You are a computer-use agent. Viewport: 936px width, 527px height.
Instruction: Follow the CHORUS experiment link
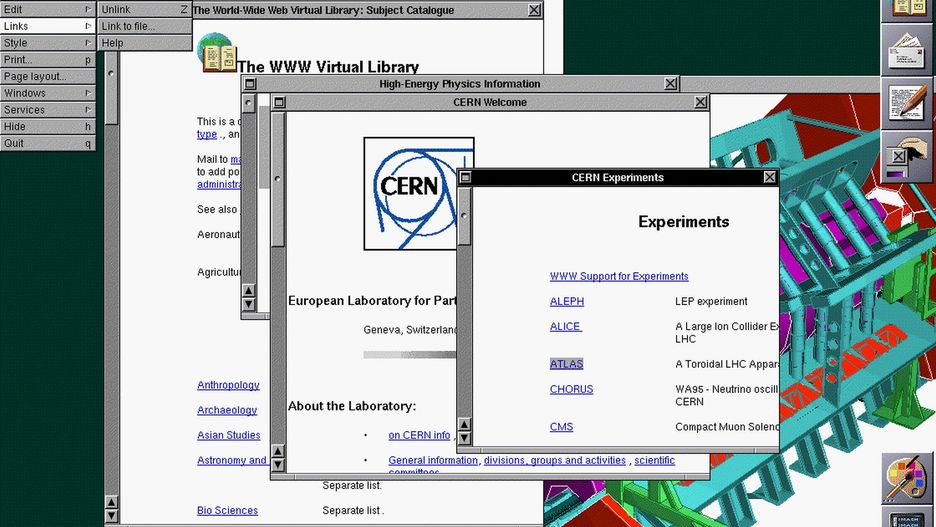click(571, 389)
